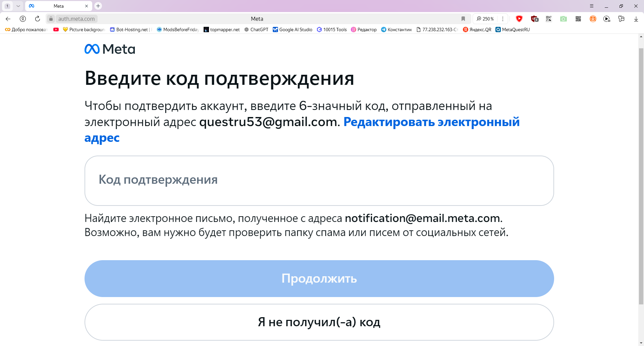The image size is (644, 346).
Task: Expand the tab list dropdown arrow
Action: pyautogui.click(x=18, y=6)
